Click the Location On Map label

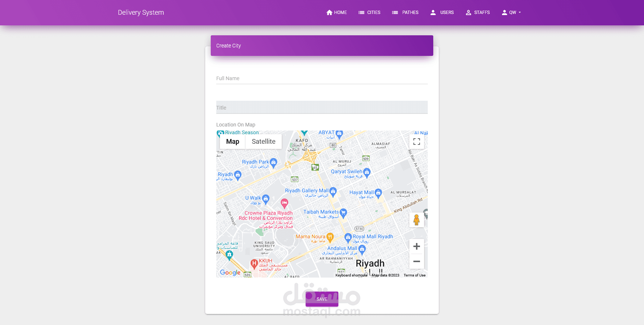coord(236,125)
